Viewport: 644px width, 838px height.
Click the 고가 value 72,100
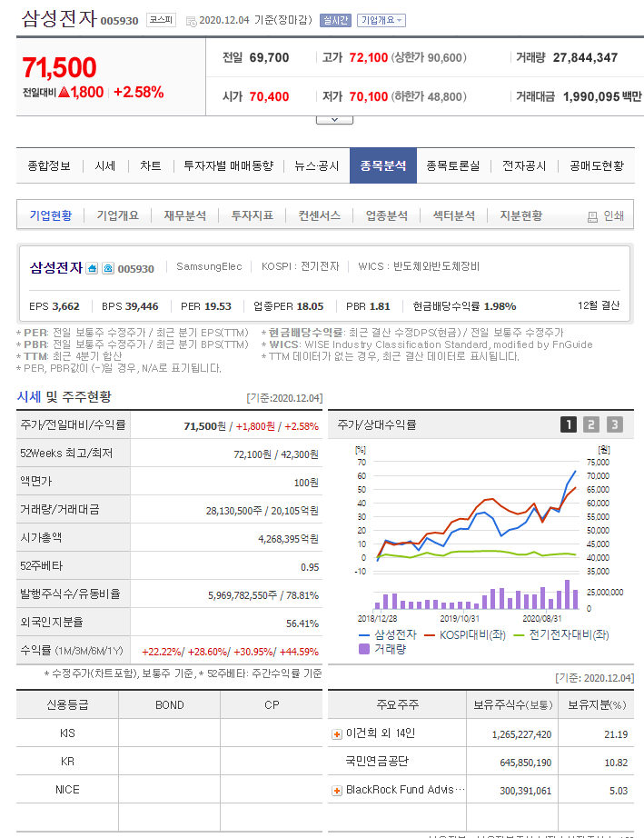point(369,57)
